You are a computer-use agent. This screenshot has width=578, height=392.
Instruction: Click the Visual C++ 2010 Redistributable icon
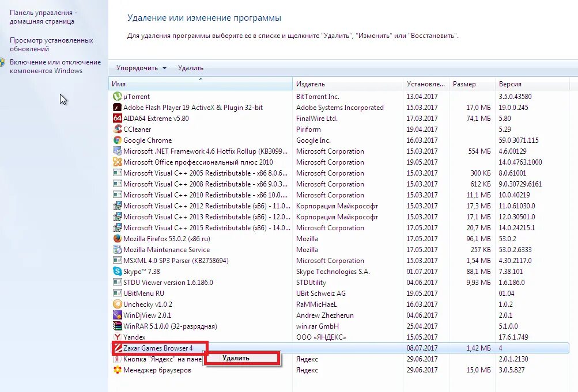point(117,195)
